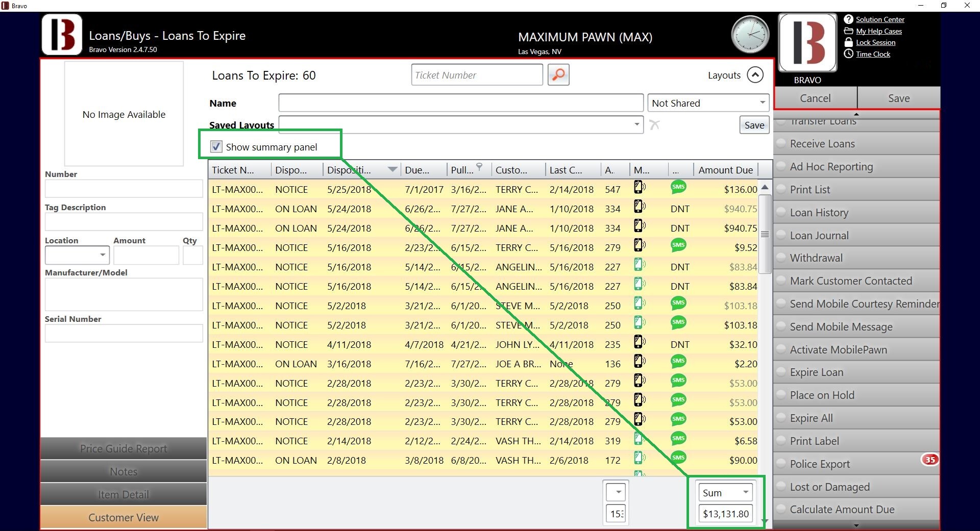The image size is (980, 531).
Task: Click mobile icon in JOE A BR... row
Action: (640, 362)
